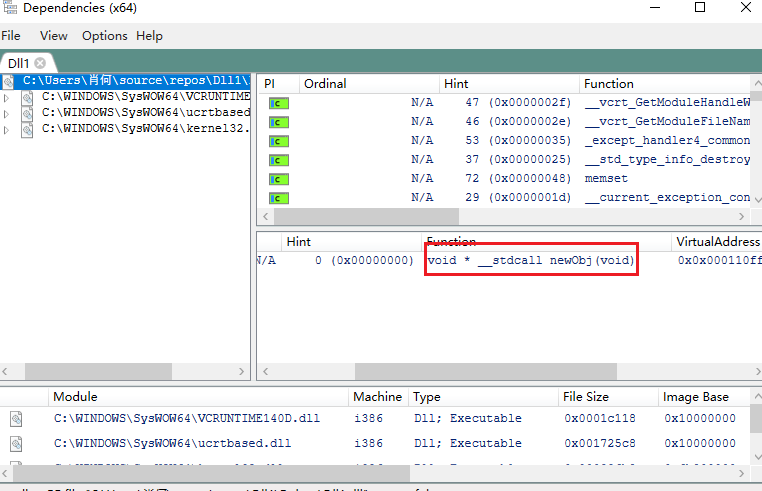Viewport: 762px width, 491px height.
Task: Select the newObj exported function row
Action: click(531, 260)
